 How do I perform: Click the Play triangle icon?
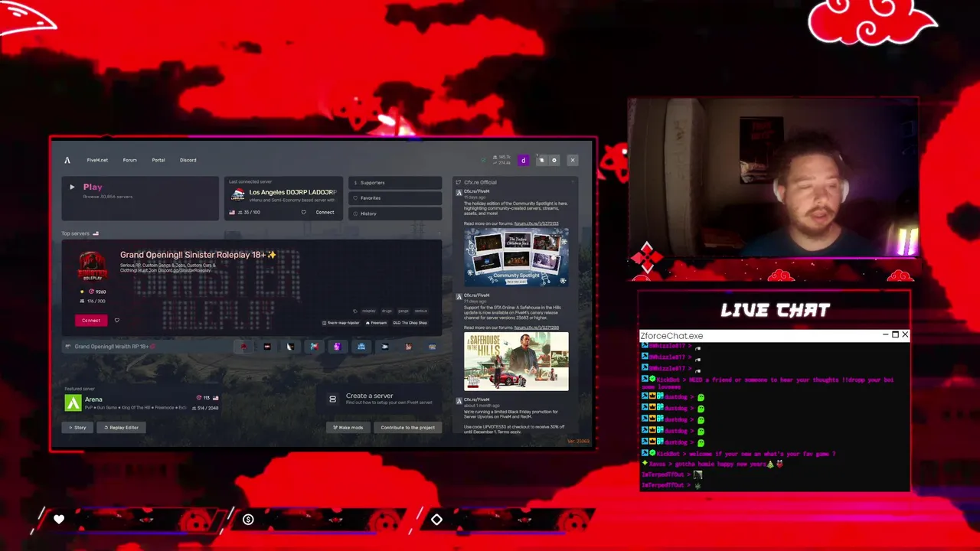[72, 187]
